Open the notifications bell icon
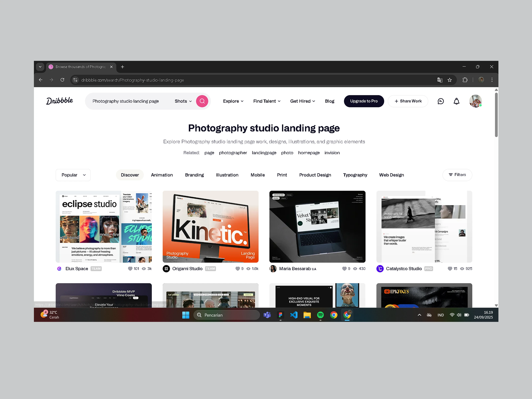 click(456, 101)
